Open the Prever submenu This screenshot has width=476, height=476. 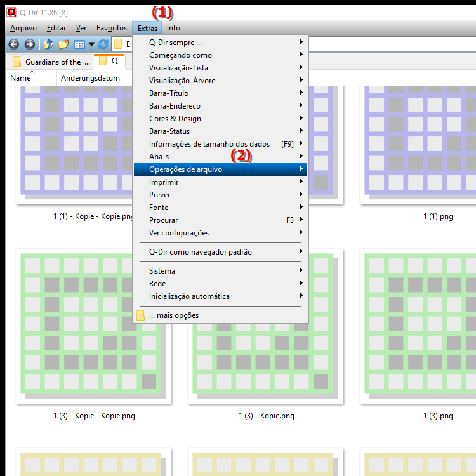(x=220, y=195)
